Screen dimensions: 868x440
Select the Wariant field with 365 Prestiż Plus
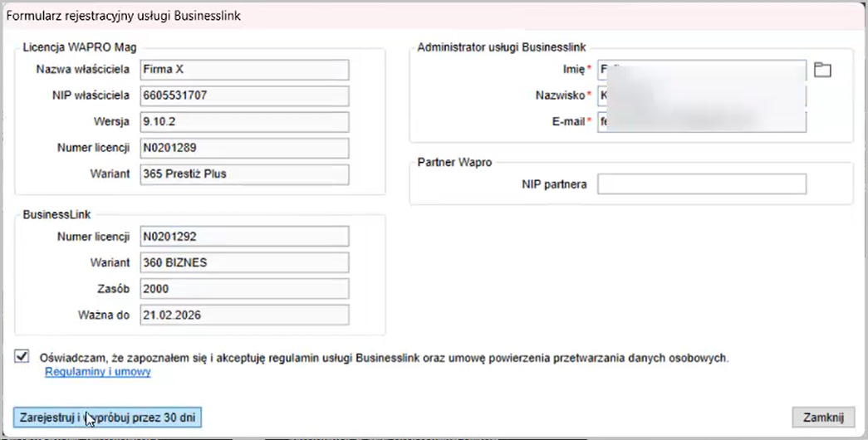(244, 174)
